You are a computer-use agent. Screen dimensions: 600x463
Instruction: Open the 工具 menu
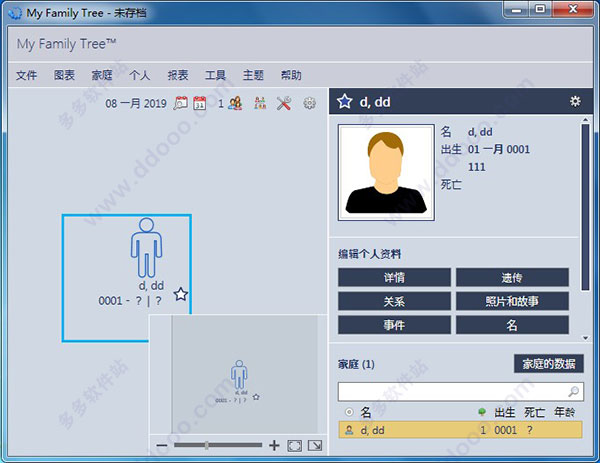click(215, 75)
